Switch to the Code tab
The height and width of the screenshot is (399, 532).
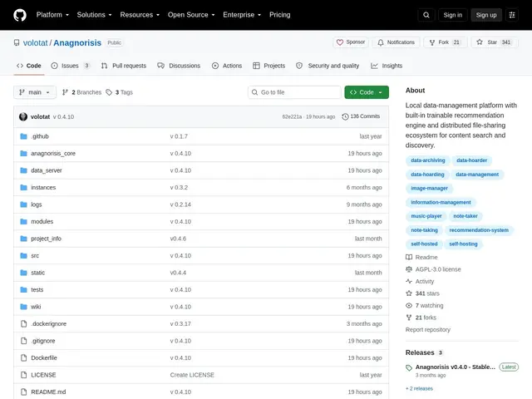[29, 66]
